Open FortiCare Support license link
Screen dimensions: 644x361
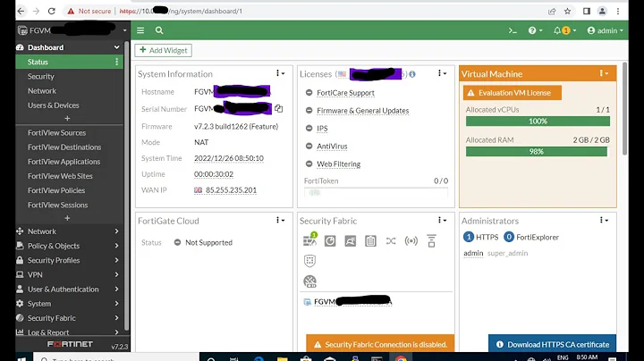[x=345, y=93]
